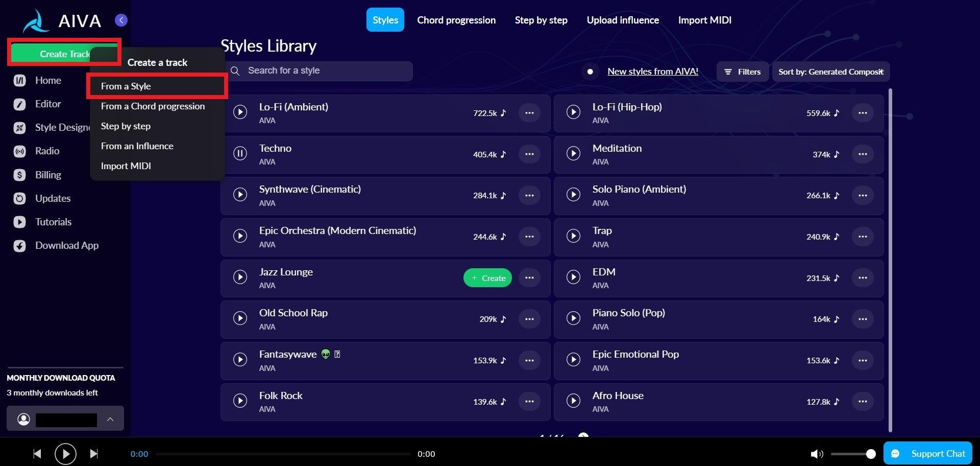
Task: Play the EDM style preview
Action: 573,277
